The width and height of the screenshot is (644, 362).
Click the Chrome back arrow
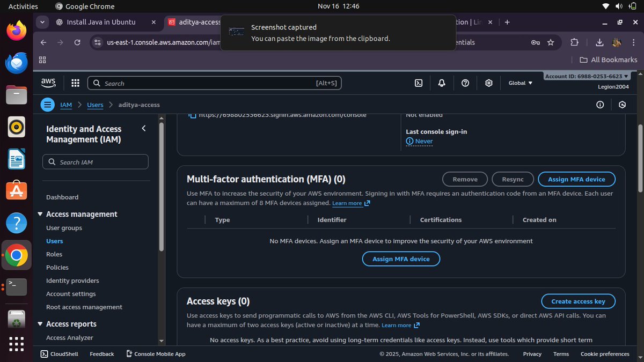[x=43, y=42]
